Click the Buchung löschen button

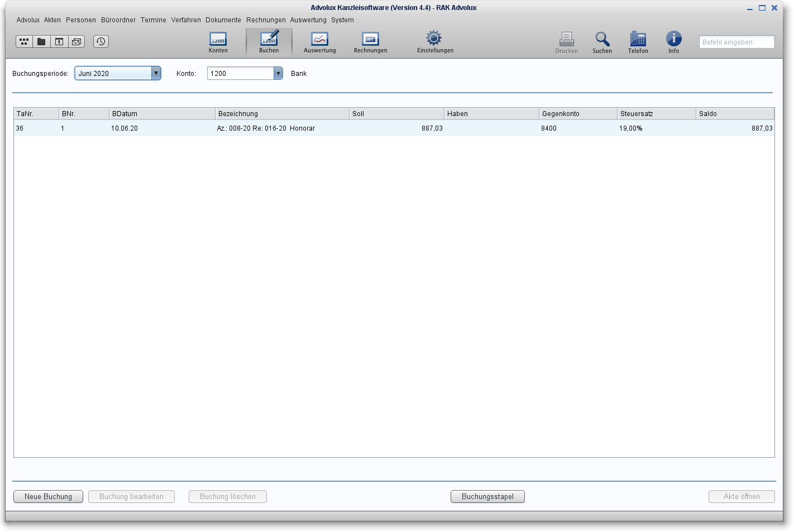[x=228, y=496]
